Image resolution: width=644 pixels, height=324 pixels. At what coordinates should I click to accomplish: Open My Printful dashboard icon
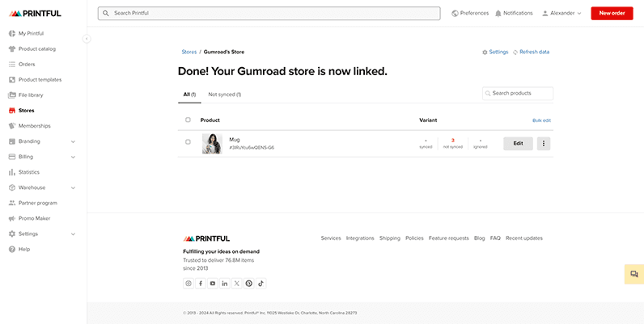(12, 34)
